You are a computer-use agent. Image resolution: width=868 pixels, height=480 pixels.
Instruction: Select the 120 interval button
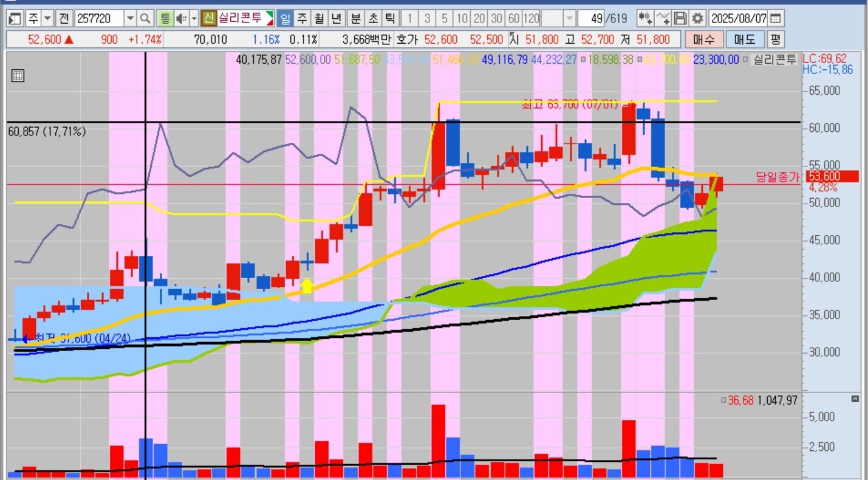(531, 18)
